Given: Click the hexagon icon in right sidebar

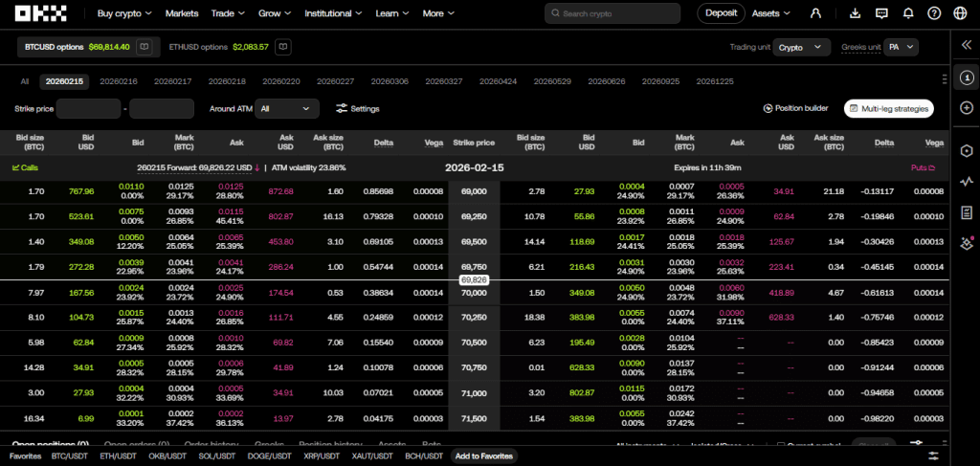Looking at the screenshot, I should pyautogui.click(x=967, y=151).
